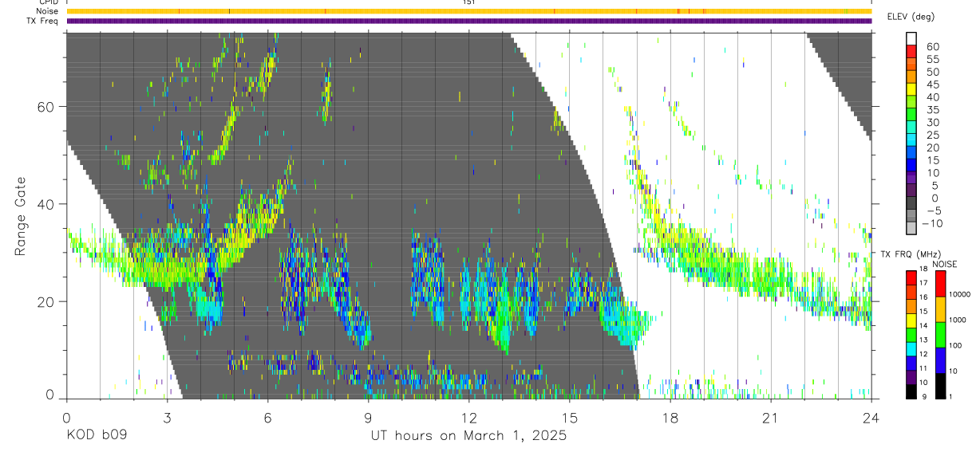
Task: Select the "ELEV (deg)" colorbar title
Action: click(911, 17)
